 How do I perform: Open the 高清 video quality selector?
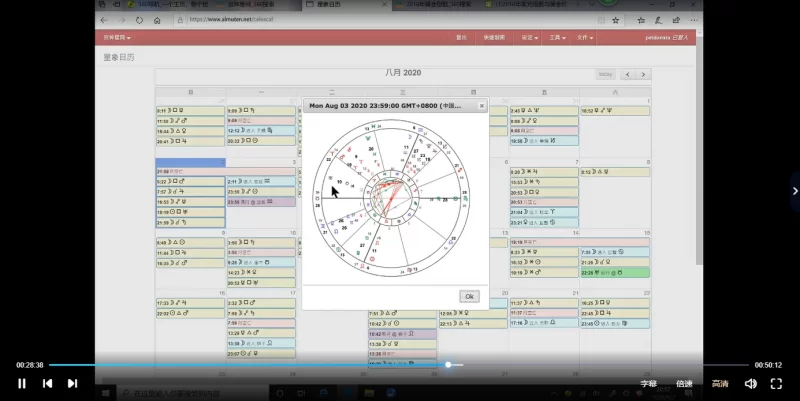(x=719, y=383)
